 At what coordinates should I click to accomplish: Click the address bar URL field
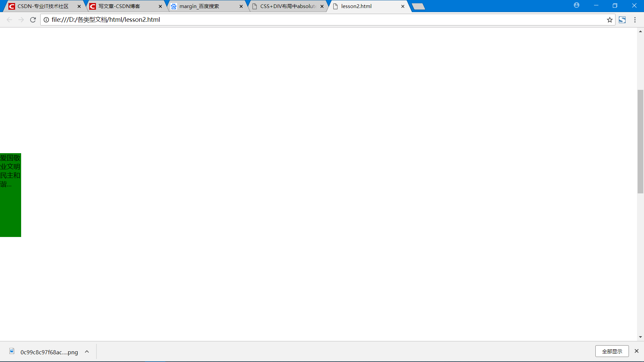(x=302, y=20)
